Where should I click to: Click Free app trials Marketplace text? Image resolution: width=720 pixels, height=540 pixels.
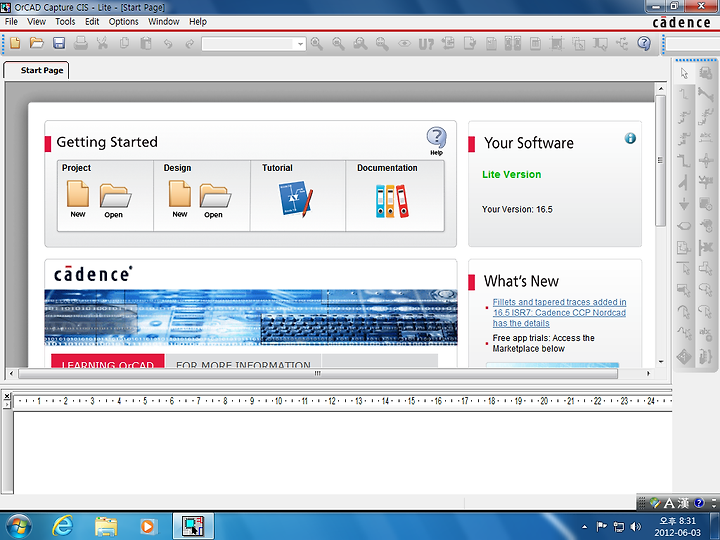tap(543, 343)
